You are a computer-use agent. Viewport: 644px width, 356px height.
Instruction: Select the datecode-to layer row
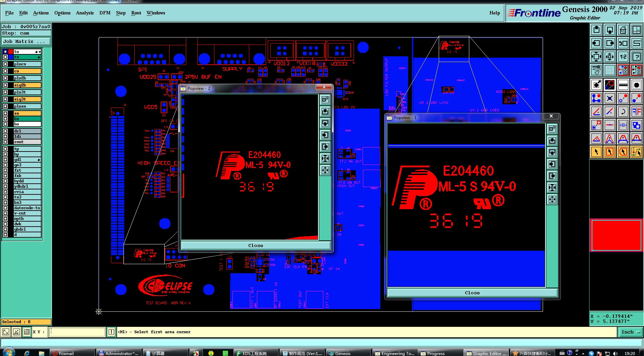pyautogui.click(x=27, y=208)
